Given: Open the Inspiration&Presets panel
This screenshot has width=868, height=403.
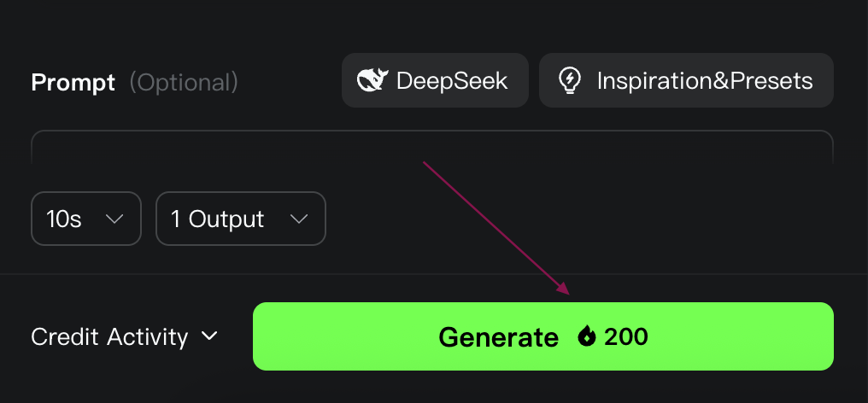Looking at the screenshot, I should pos(686,80).
